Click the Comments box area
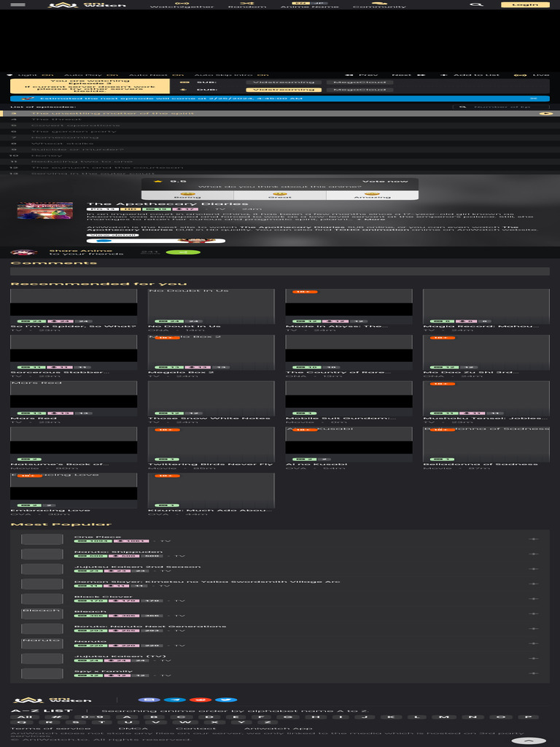The image size is (560, 747). click(x=280, y=271)
